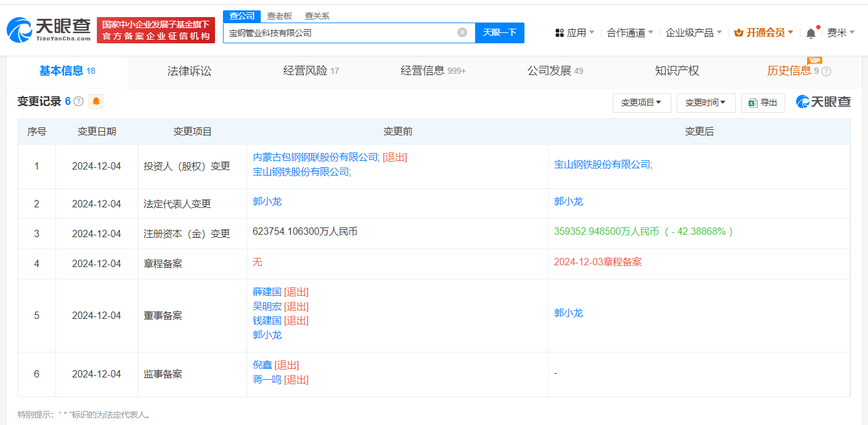This screenshot has height=425, width=868.
Task: Click the red government-backed credit agency banner
Action: [x=156, y=30]
